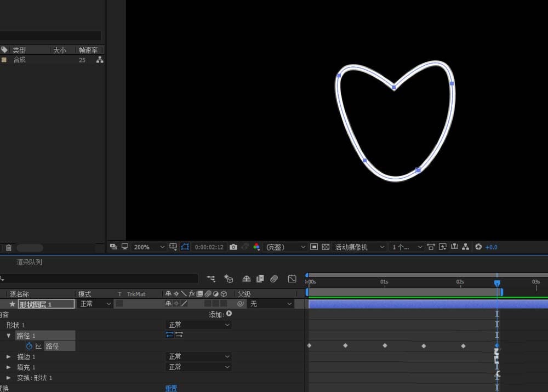Click the 重置 reset link for transform
548x392 pixels.
click(x=171, y=388)
